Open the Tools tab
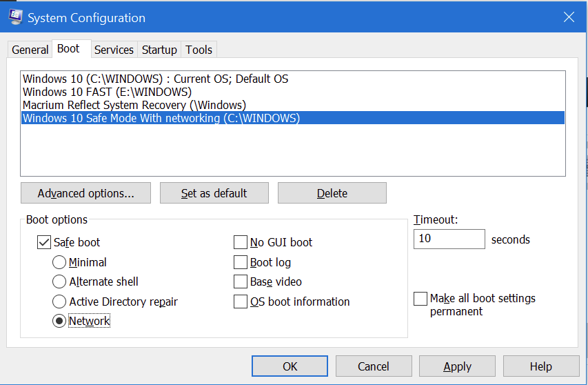 [199, 50]
